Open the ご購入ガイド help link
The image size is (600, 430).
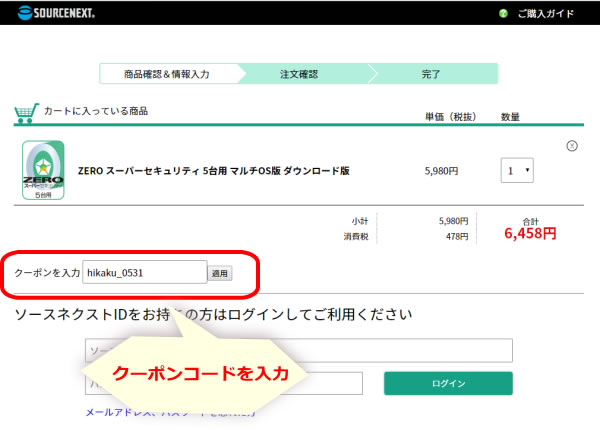pos(546,14)
